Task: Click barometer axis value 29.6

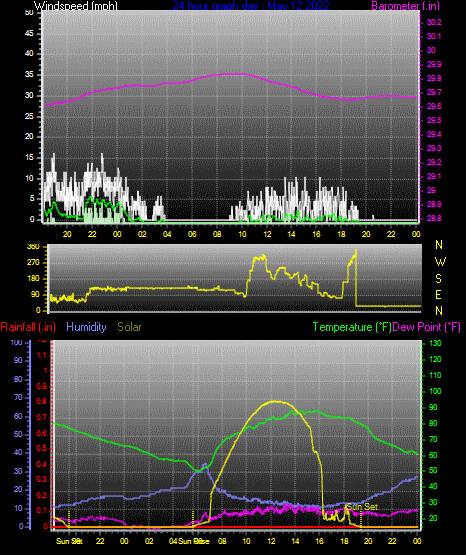Action: pyautogui.click(x=434, y=107)
